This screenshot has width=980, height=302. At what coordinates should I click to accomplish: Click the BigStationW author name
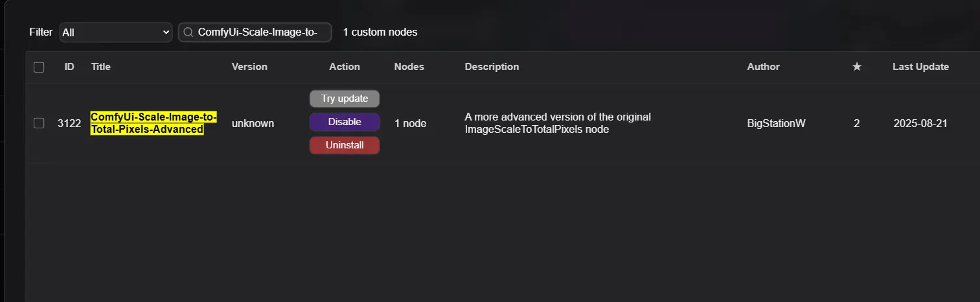click(776, 123)
